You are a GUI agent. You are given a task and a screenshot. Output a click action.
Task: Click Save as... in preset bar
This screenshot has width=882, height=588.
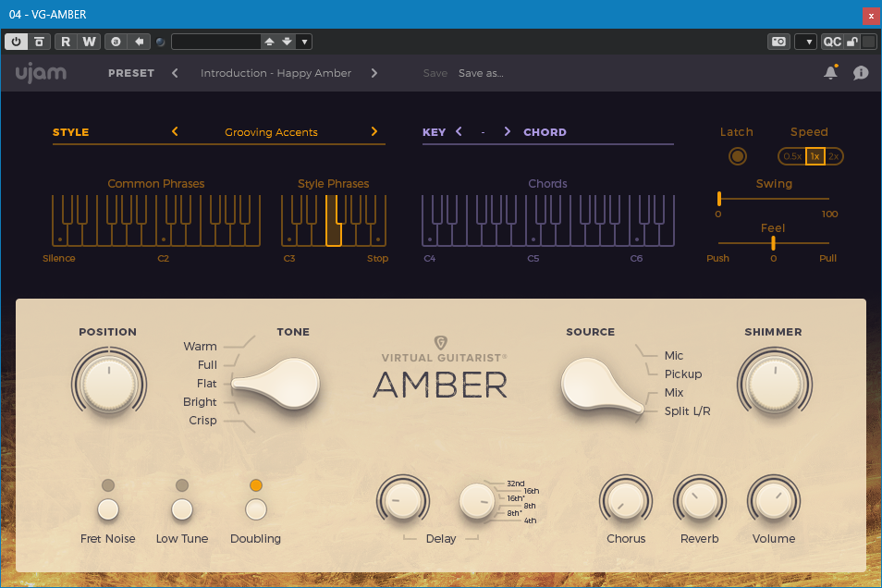click(481, 73)
